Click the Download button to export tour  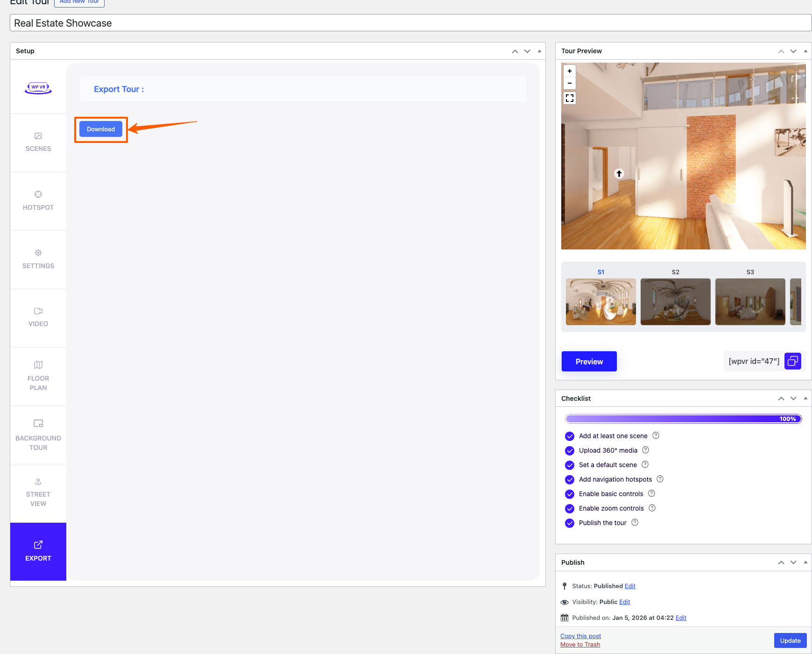[x=100, y=129]
